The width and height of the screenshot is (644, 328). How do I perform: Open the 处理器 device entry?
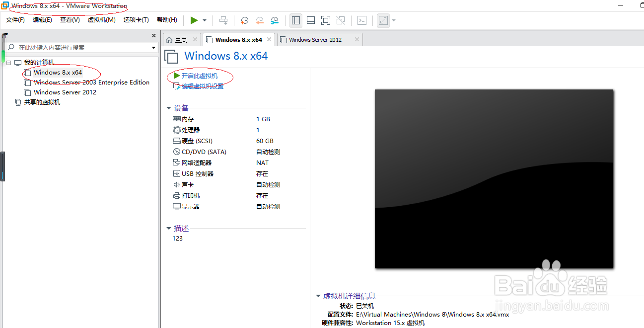pyautogui.click(x=191, y=130)
